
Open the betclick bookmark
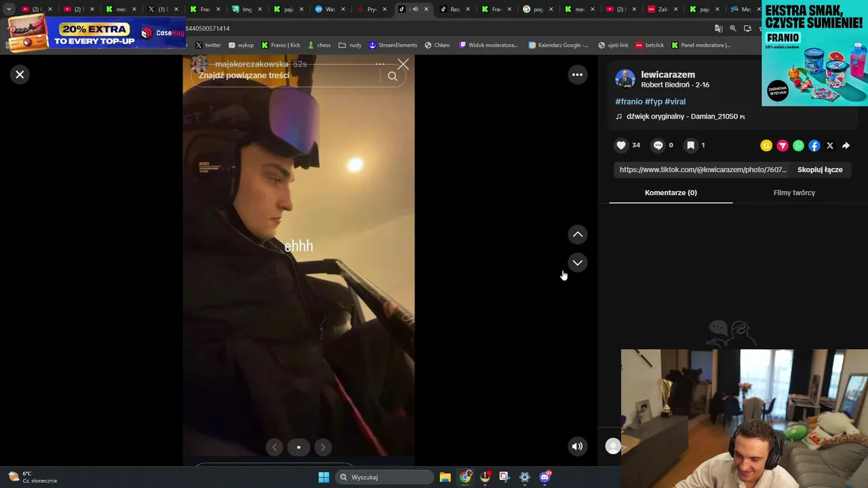(x=650, y=45)
